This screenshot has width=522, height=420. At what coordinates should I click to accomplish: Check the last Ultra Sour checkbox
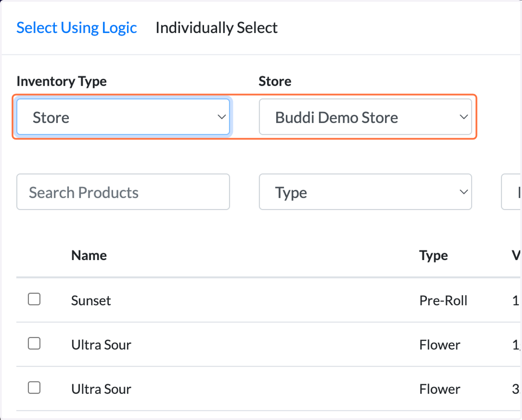(x=34, y=387)
